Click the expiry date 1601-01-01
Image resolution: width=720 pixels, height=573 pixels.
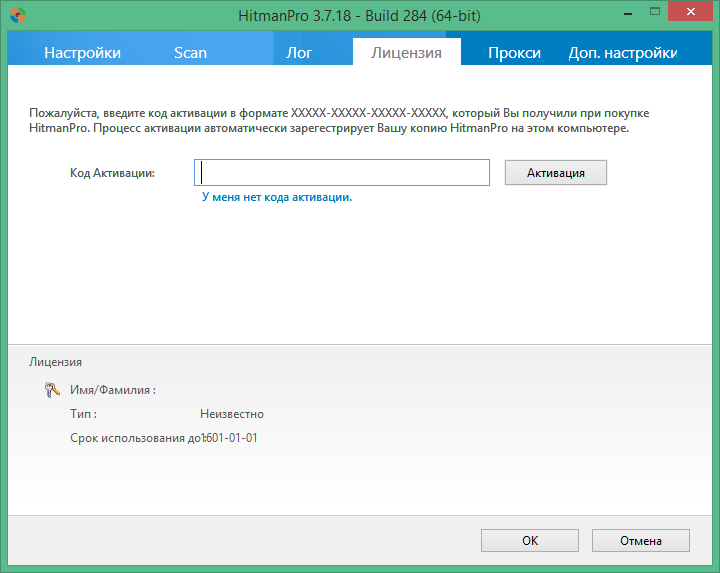(x=230, y=438)
